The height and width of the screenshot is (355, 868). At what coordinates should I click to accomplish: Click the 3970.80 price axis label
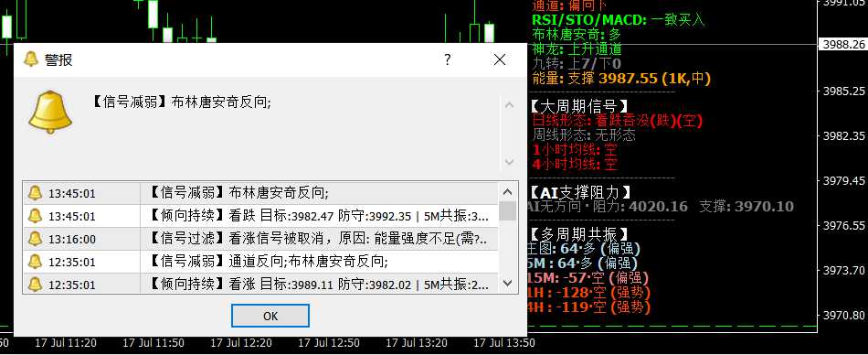[844, 315]
